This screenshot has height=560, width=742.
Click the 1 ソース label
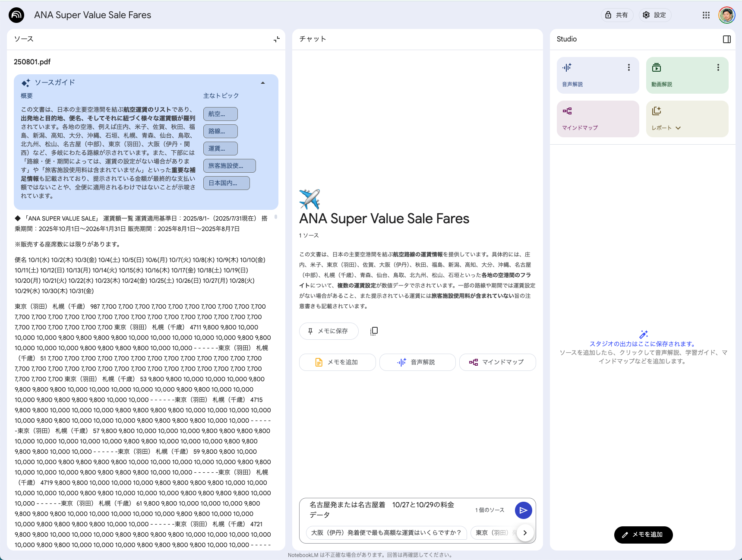pyautogui.click(x=309, y=235)
